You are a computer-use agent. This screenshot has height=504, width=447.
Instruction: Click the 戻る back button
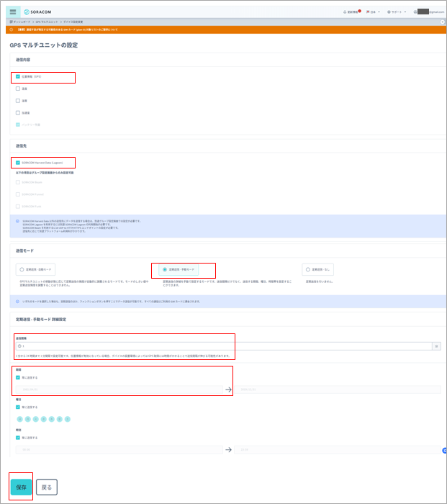click(47, 487)
